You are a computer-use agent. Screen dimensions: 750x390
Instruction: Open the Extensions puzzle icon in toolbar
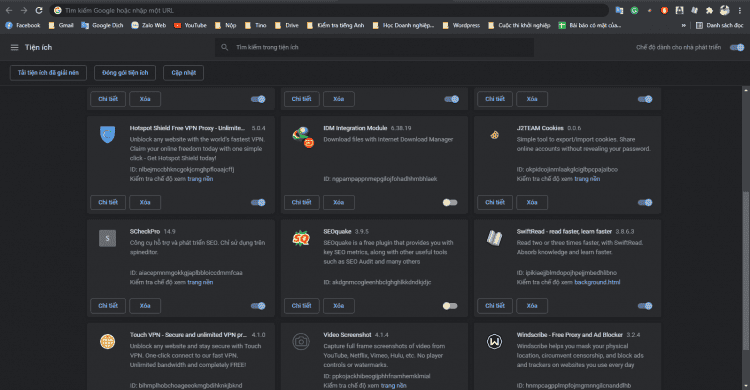709,10
